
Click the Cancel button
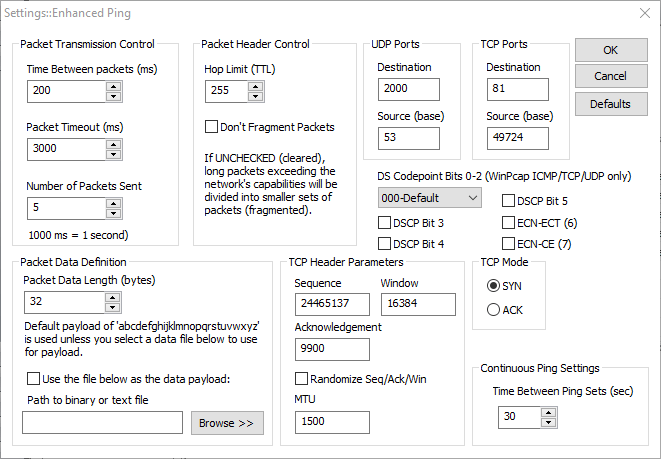pyautogui.click(x=611, y=76)
